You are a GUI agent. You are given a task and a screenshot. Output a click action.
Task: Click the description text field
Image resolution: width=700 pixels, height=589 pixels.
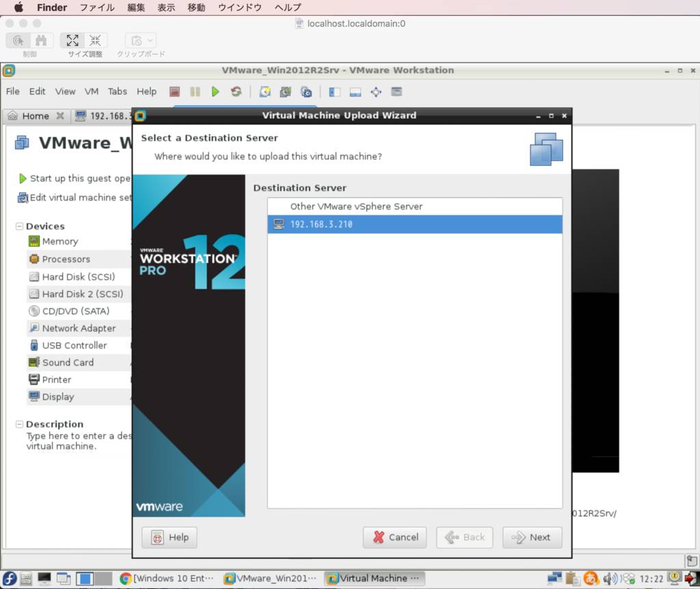[x=79, y=441]
